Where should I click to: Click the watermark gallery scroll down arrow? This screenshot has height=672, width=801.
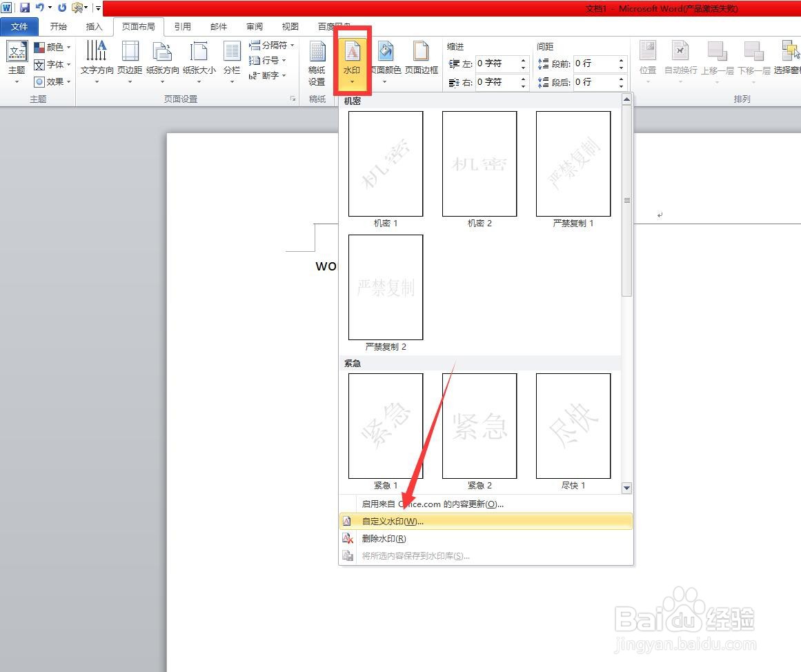point(627,488)
